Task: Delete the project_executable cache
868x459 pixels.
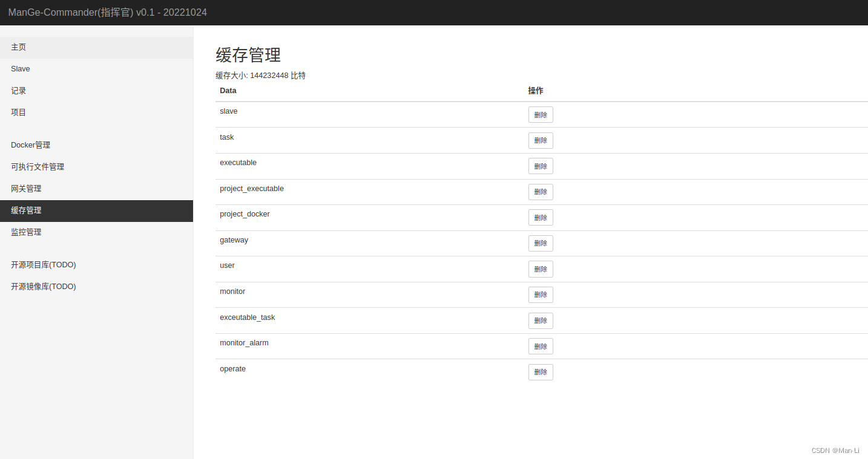Action: tap(541, 192)
